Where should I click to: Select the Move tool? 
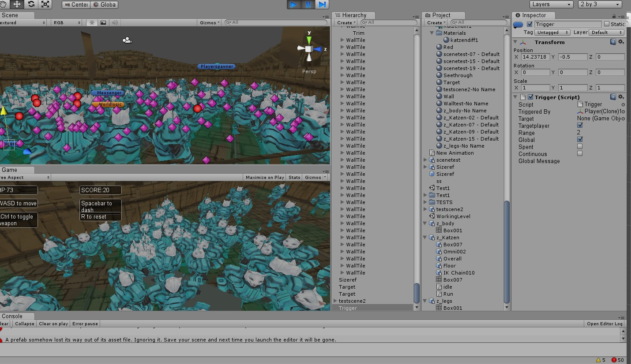tap(17, 4)
